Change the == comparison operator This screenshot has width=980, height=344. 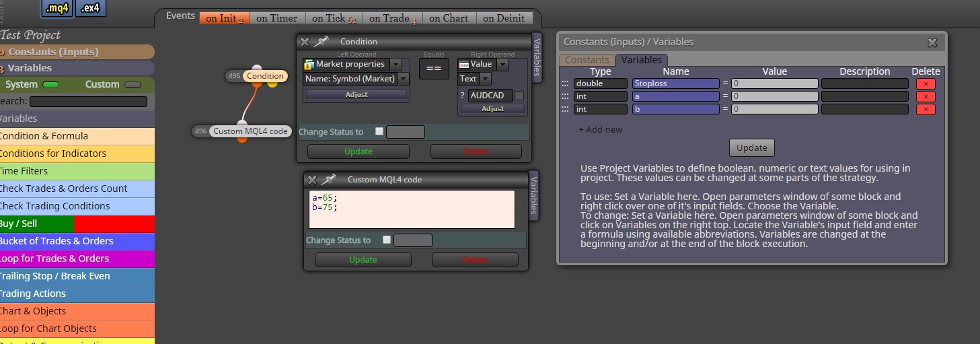coord(434,68)
